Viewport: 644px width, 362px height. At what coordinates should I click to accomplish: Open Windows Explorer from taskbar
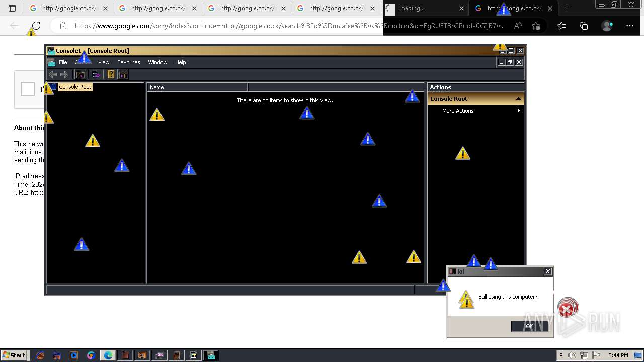click(x=57, y=355)
